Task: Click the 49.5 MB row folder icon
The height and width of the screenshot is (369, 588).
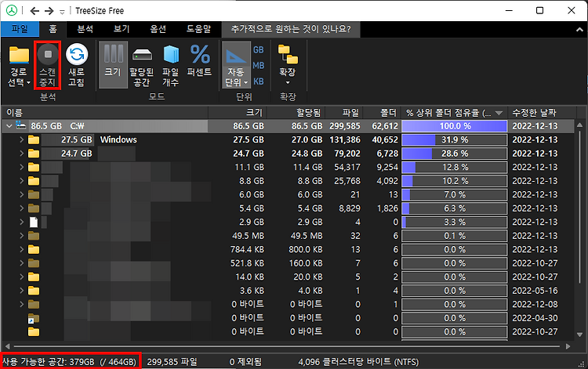Action: pyautogui.click(x=34, y=236)
